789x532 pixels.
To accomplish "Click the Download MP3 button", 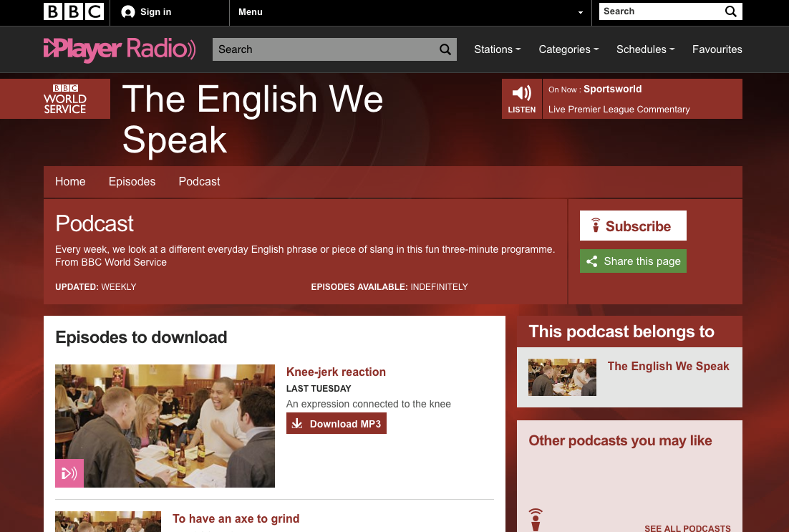I will point(336,423).
